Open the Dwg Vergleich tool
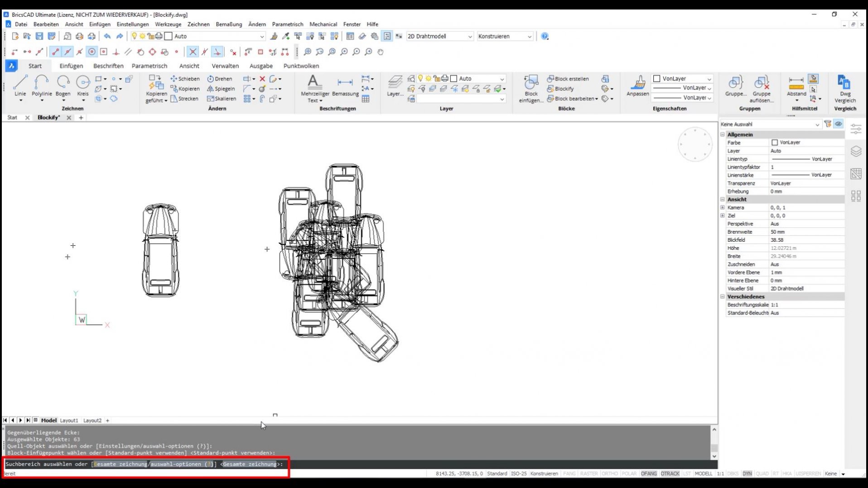Viewport: 868px width, 488px height. 845,89
